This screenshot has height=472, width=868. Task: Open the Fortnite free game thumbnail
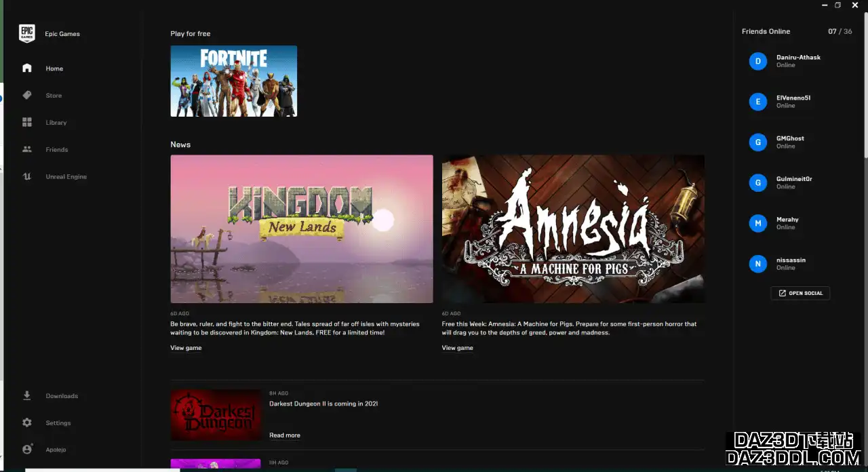[x=234, y=81]
